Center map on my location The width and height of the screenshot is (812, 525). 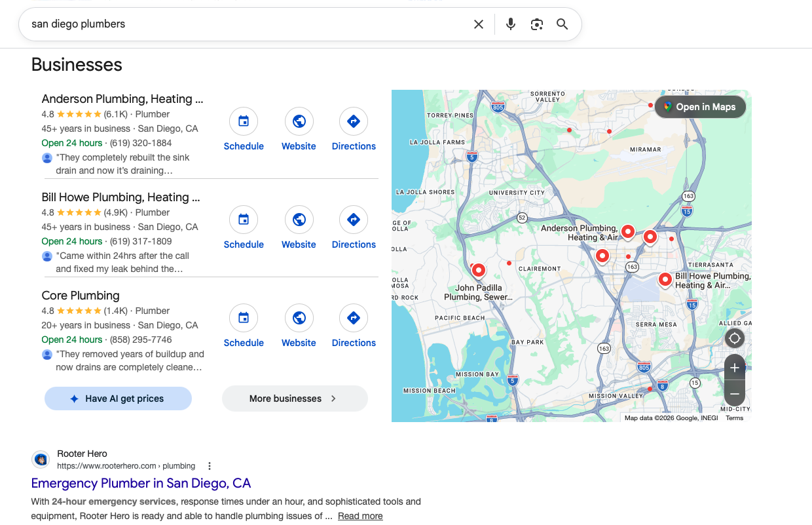coord(735,338)
